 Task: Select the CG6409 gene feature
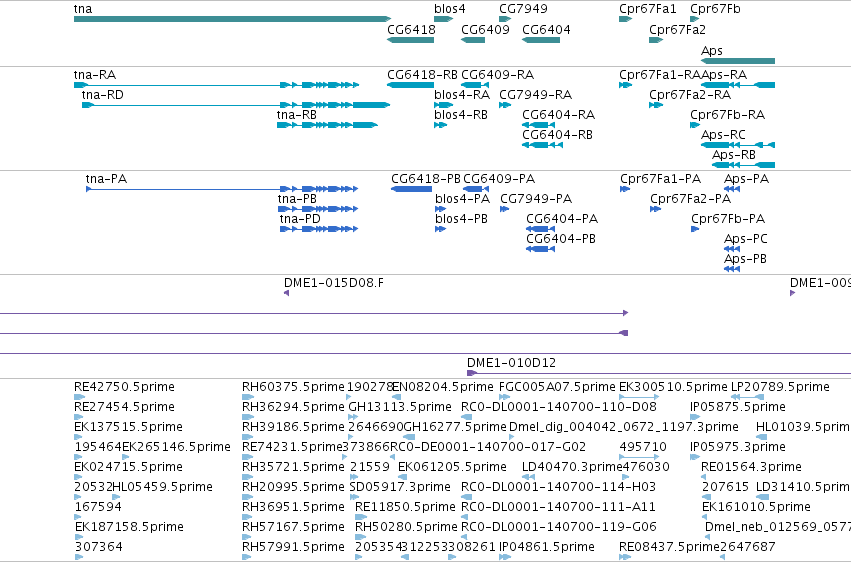tap(473, 40)
